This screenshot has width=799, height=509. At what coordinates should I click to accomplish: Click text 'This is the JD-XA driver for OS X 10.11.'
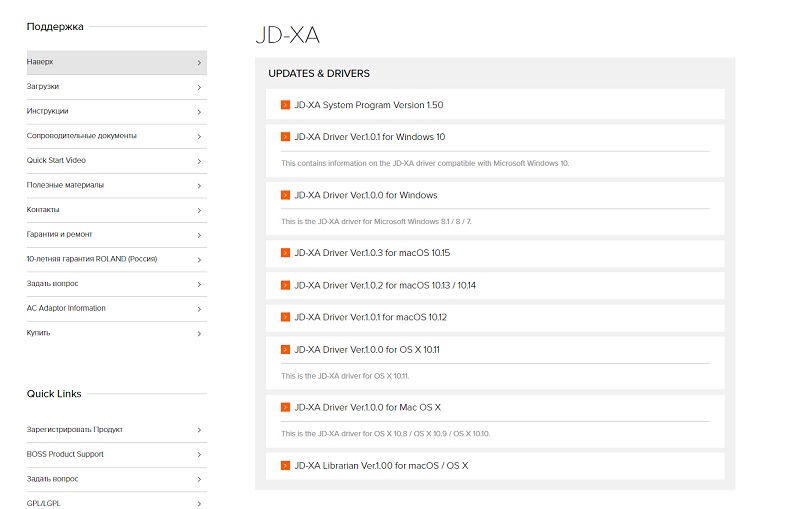point(345,376)
